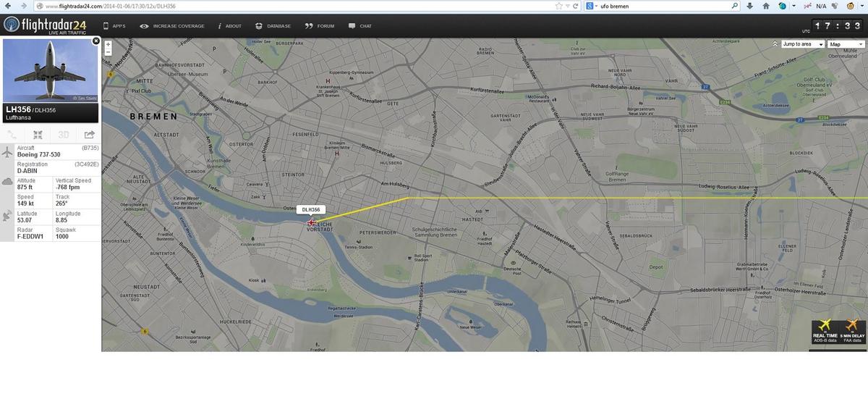Screen dimensions: 868x407
Task: Click the (B735) type code
Action: (90, 148)
